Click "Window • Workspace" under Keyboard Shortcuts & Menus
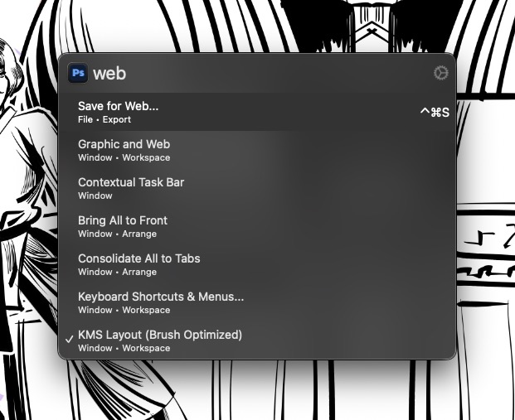 [124, 310]
